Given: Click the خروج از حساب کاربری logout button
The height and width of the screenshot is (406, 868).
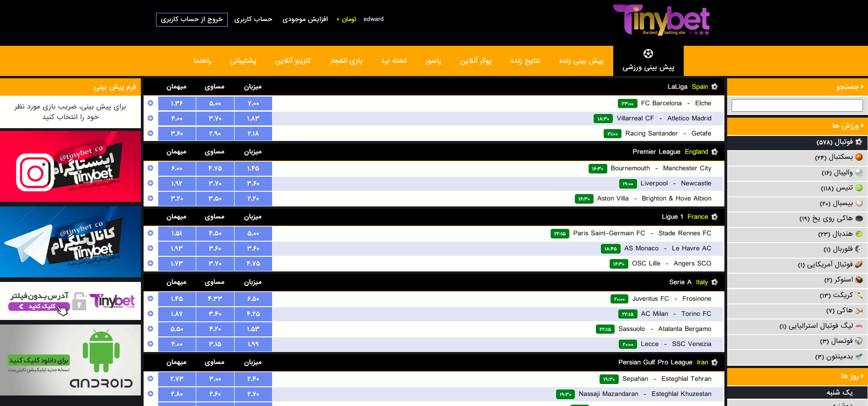Looking at the screenshot, I should [192, 19].
